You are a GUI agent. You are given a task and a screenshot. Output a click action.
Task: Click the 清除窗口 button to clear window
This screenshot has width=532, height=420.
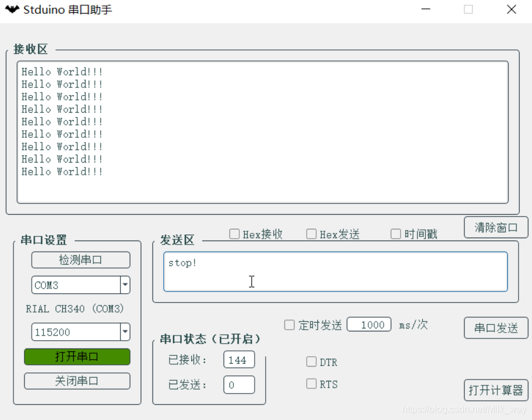tap(495, 228)
